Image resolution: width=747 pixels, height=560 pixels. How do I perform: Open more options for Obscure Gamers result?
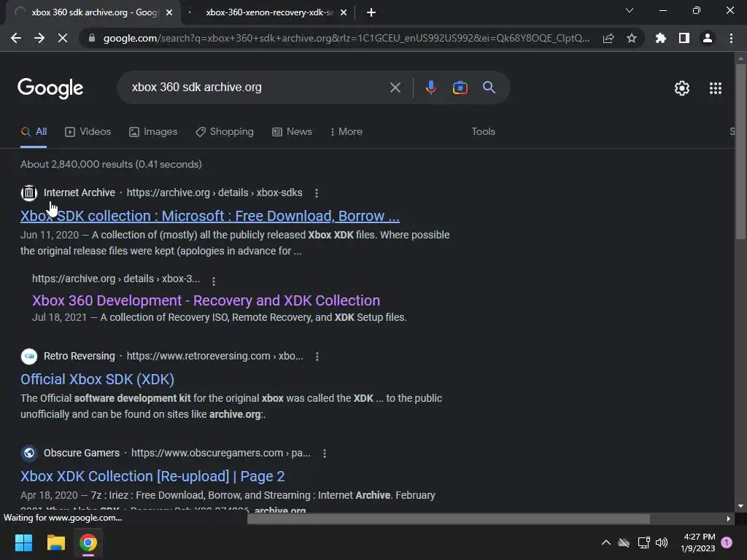click(325, 454)
